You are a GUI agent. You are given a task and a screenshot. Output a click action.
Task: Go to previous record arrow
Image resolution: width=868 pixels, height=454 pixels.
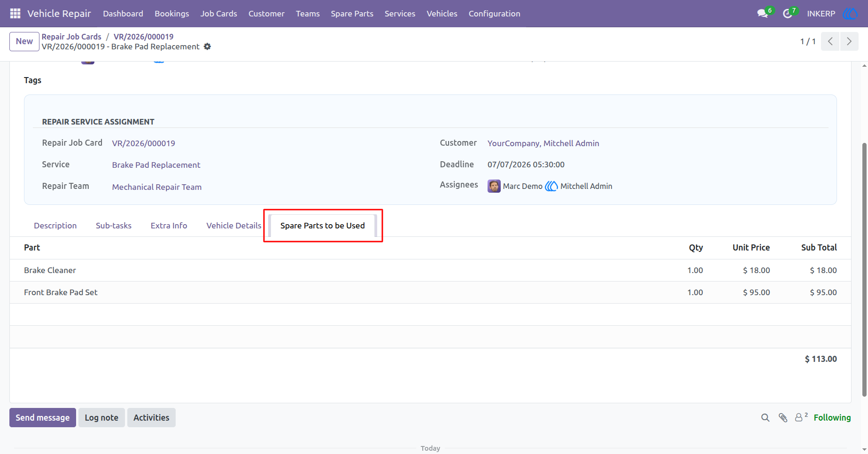coord(830,41)
